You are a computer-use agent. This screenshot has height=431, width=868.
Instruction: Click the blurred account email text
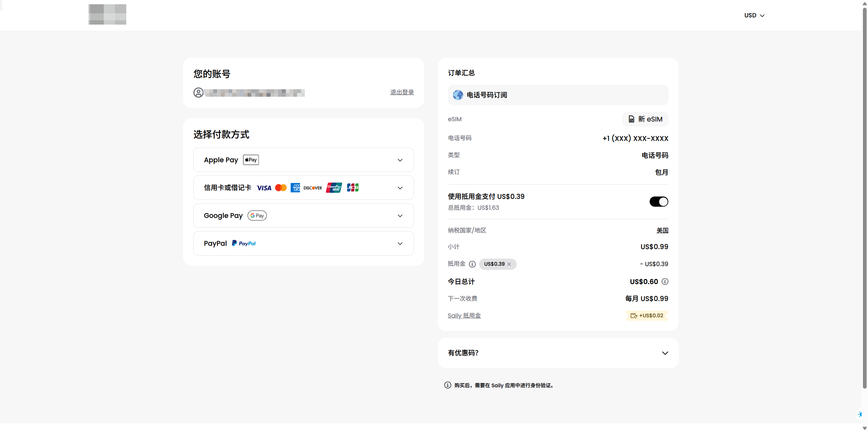(255, 93)
